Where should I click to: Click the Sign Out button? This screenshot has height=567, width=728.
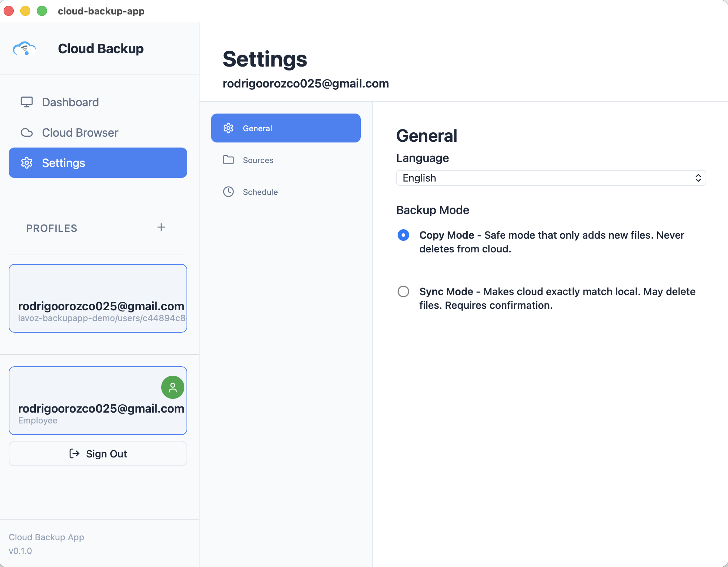coord(98,453)
